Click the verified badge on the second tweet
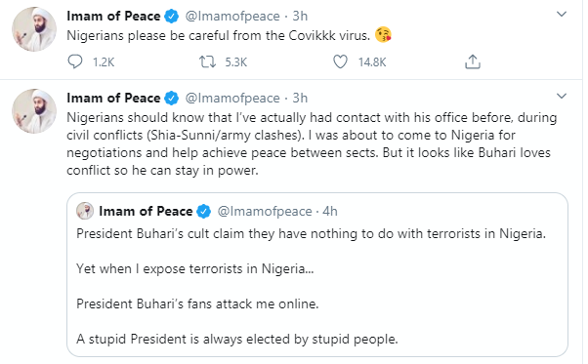 coord(172,99)
